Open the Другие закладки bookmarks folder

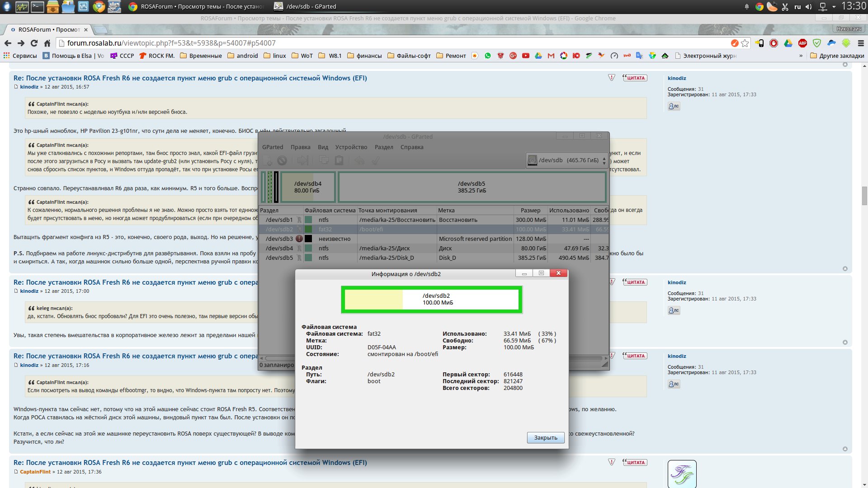[x=837, y=56]
